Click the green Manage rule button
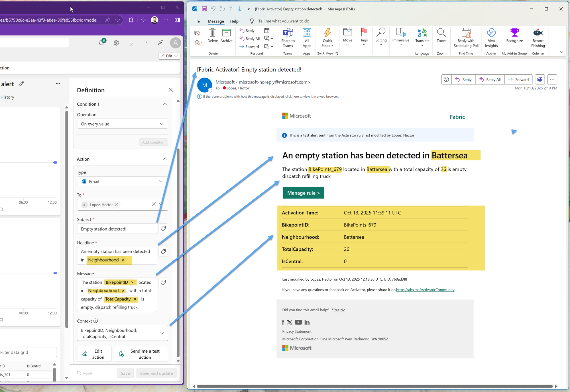The height and width of the screenshot is (392, 570). click(x=303, y=193)
